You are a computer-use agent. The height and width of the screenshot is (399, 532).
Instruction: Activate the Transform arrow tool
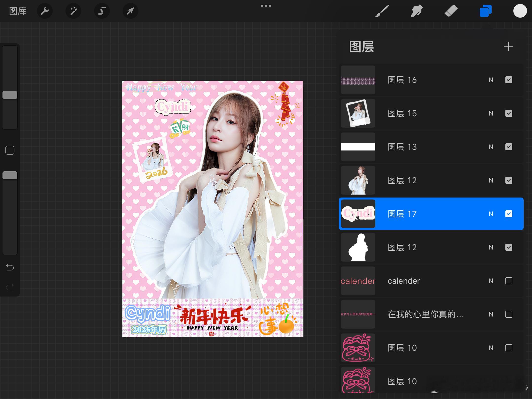131,11
